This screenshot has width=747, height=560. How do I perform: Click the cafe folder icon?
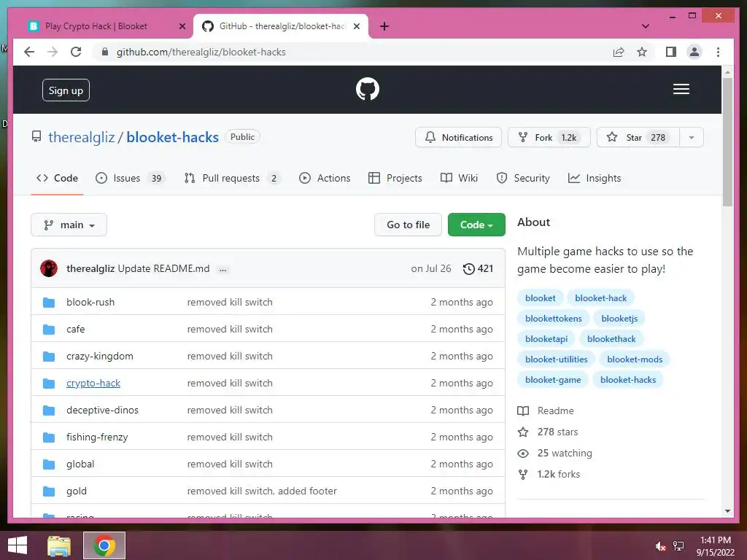click(x=49, y=330)
